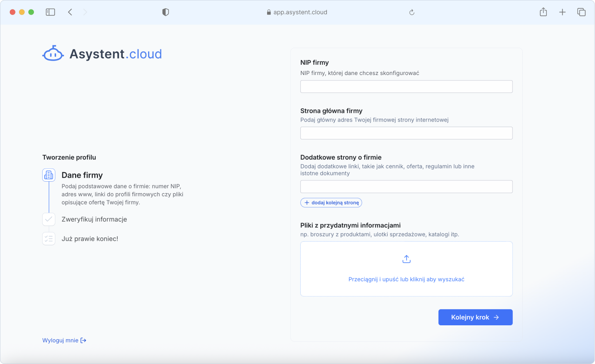This screenshot has width=595, height=364.
Task: Click the Dane firmy building step icon
Action: (49, 175)
